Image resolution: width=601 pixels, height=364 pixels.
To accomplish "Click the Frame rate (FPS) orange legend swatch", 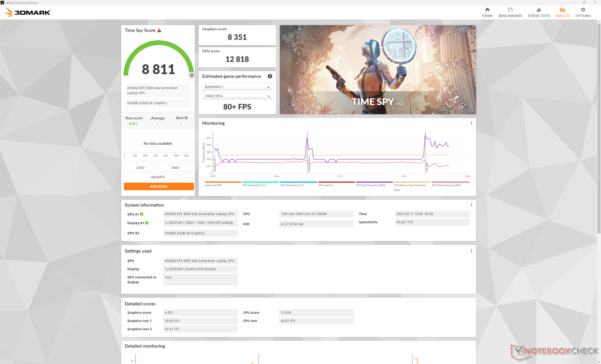I will coord(223,182).
